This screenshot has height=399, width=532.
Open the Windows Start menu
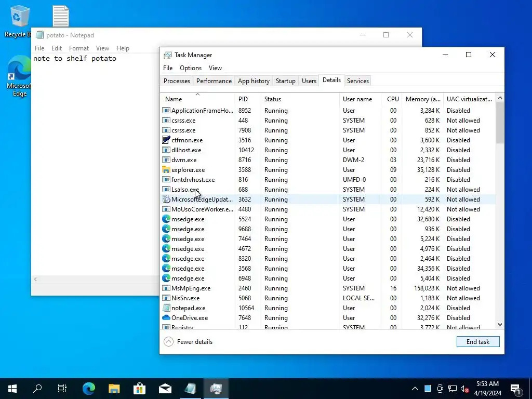click(12, 389)
